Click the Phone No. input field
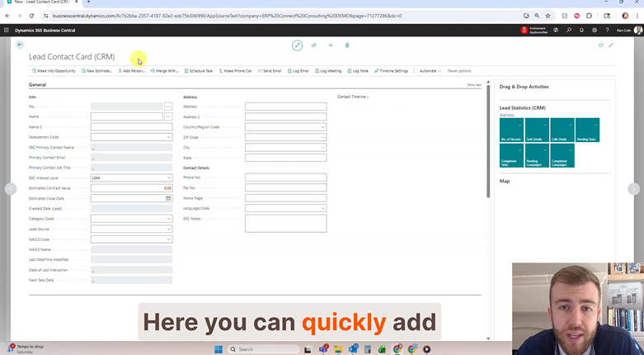Viewport: 644px width, 355px height. click(286, 177)
